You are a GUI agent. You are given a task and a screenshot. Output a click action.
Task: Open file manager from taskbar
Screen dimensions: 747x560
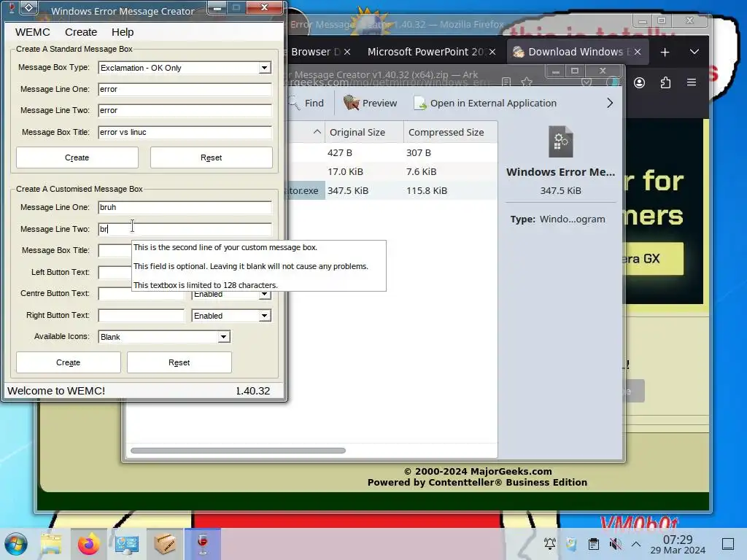coord(51,544)
